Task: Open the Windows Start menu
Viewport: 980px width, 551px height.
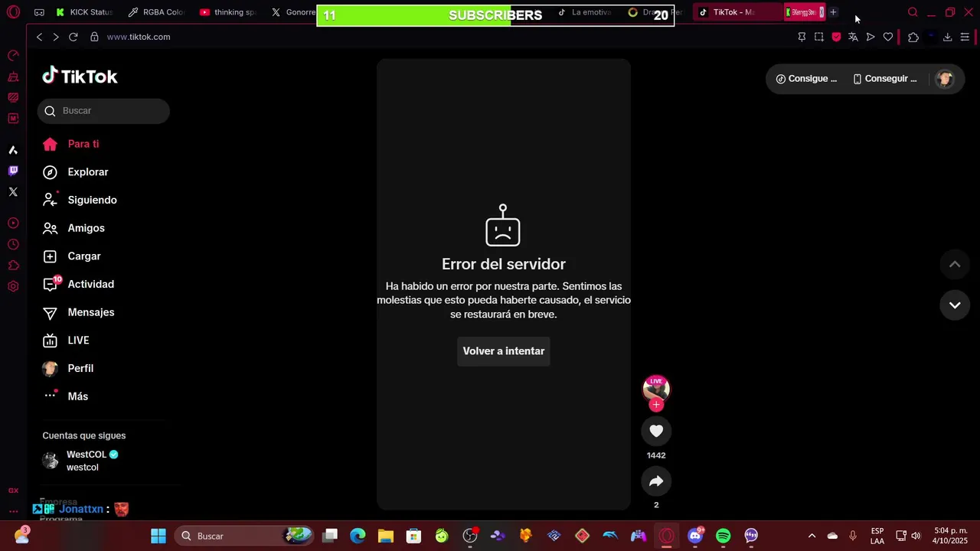Action: [x=158, y=536]
